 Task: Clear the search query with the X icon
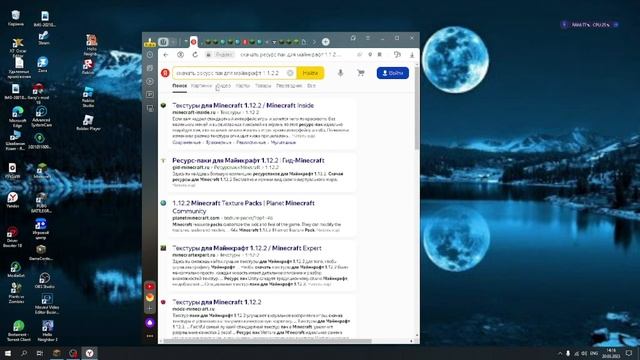(290, 73)
